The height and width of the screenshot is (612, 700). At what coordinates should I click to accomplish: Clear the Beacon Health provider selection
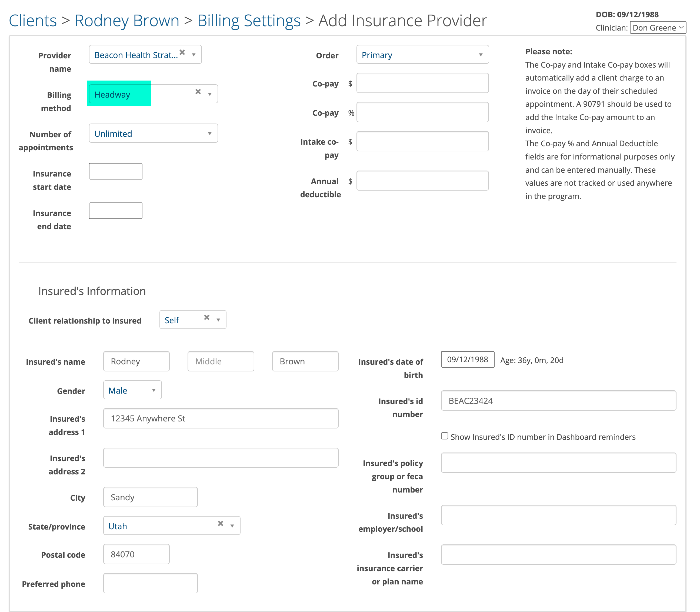182,52
